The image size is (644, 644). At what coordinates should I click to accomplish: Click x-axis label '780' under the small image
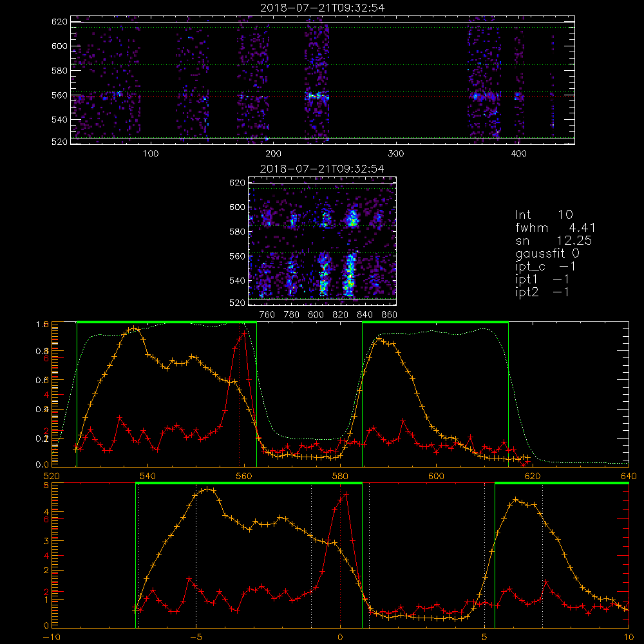click(292, 315)
